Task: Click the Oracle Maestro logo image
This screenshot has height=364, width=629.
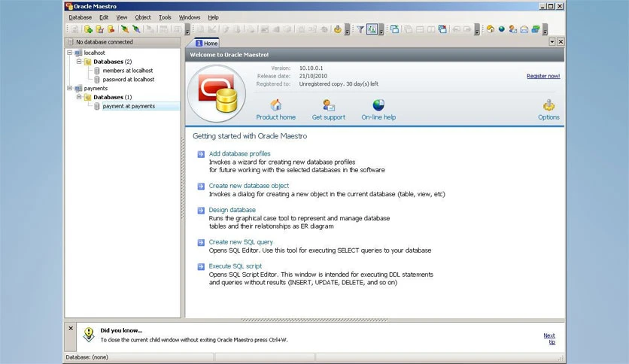Action: [217, 93]
